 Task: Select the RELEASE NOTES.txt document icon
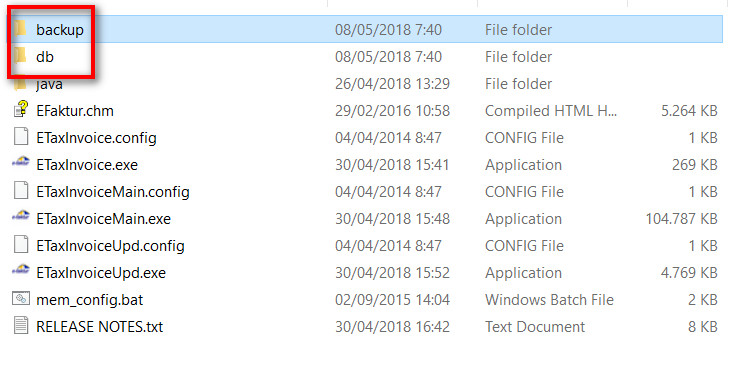21,327
